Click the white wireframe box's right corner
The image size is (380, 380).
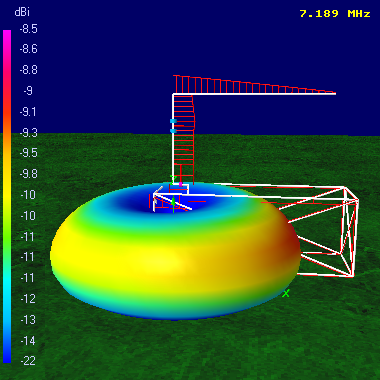pos(357,201)
